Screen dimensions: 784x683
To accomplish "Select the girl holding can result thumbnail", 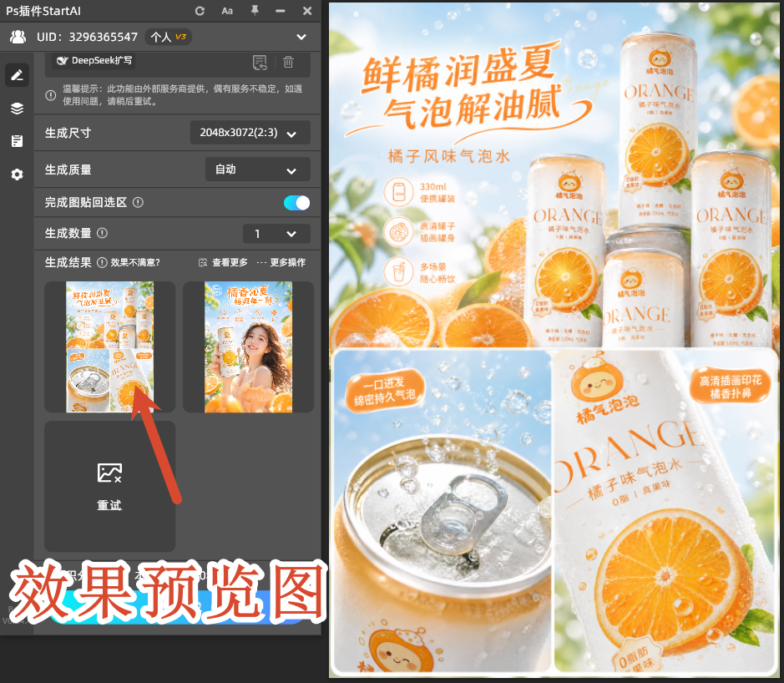I will tap(249, 347).
